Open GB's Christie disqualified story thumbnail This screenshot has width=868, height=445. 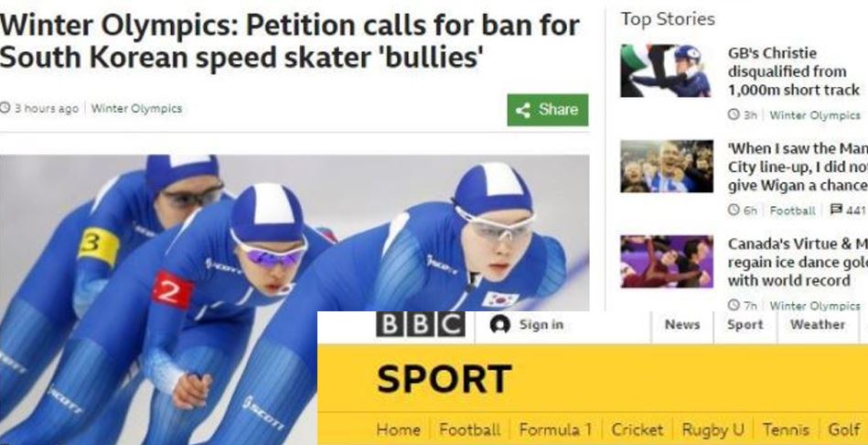coord(666,71)
